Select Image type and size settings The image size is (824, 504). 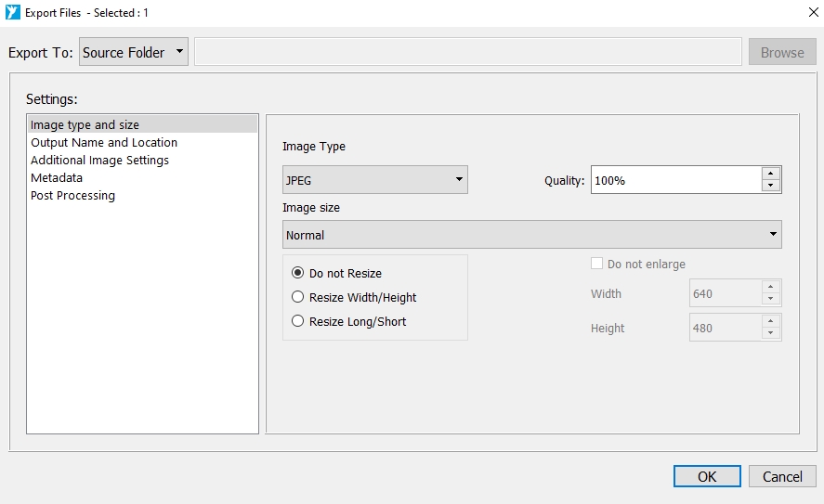tap(85, 124)
